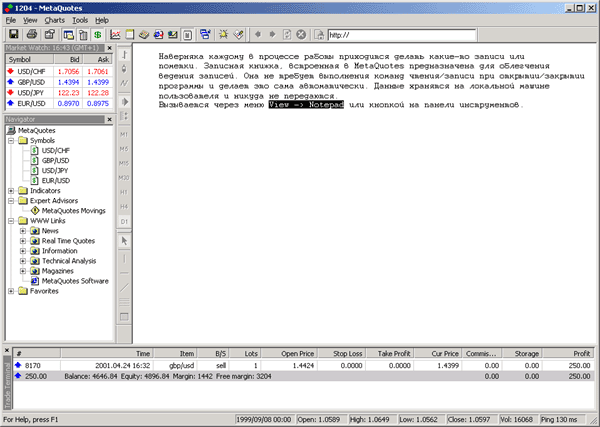Select the arrow cursor tool
The height and width of the screenshot is (427, 600).
pyautogui.click(x=124, y=241)
